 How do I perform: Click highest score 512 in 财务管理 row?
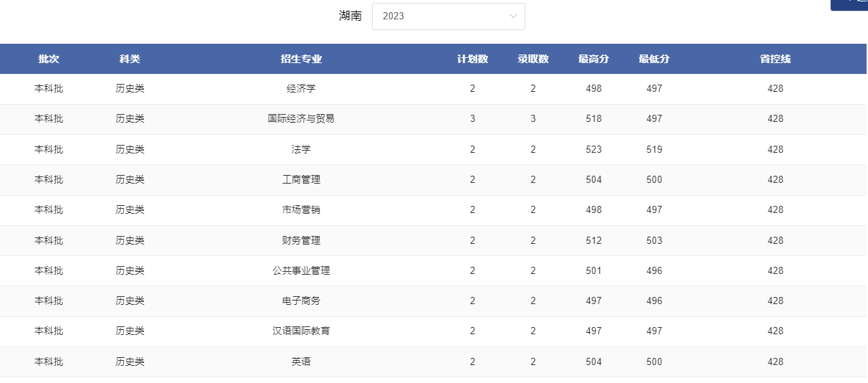point(593,240)
